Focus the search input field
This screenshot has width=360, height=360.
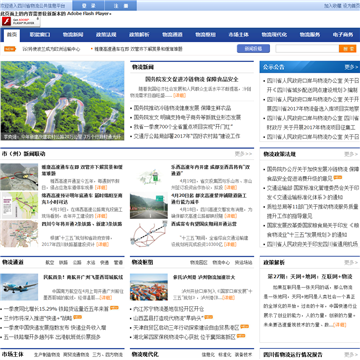(x=307, y=49)
